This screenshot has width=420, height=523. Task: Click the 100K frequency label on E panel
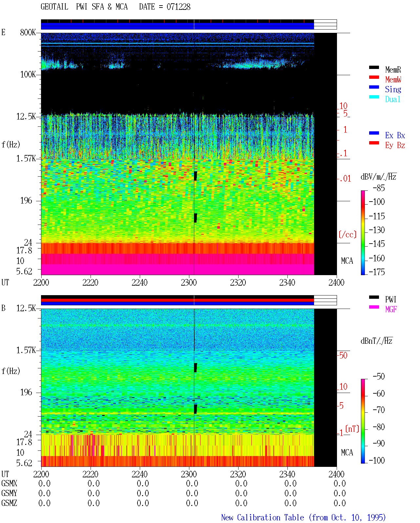(28, 75)
